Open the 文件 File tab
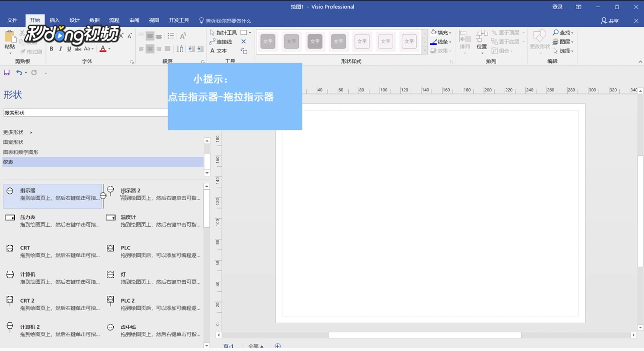The image size is (644, 351). click(13, 20)
